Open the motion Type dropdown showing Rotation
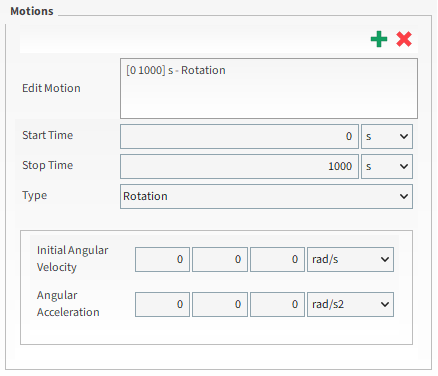Image resolution: width=438 pixels, height=376 pixels. 266,196
